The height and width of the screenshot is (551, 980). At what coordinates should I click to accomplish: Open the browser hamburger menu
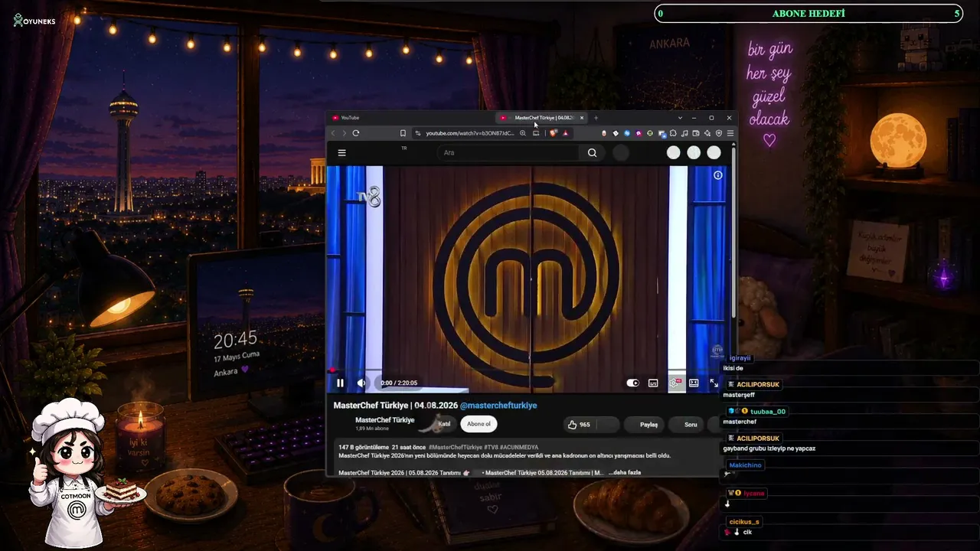pyautogui.click(x=730, y=133)
